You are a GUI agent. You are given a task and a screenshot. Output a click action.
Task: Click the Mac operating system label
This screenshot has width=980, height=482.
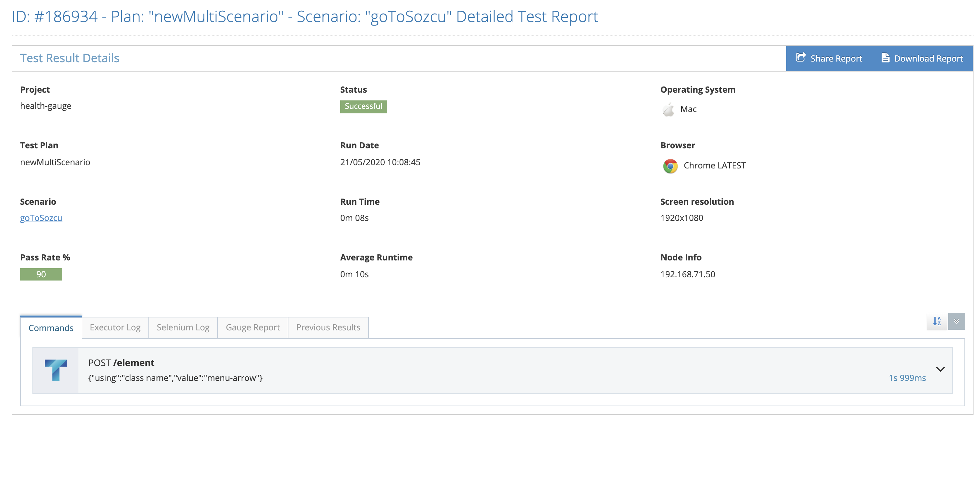(688, 109)
